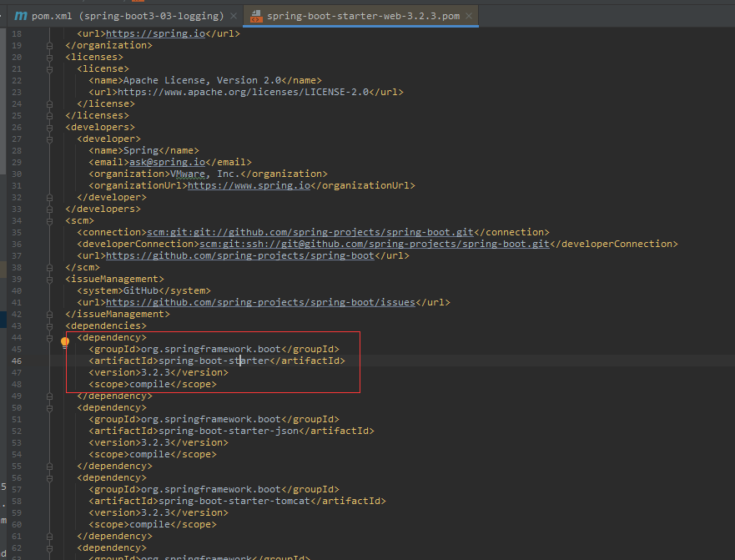Screen dimensions: 735x560
Task: Collapse the dependency block at line 62
Action: [x=49, y=548]
